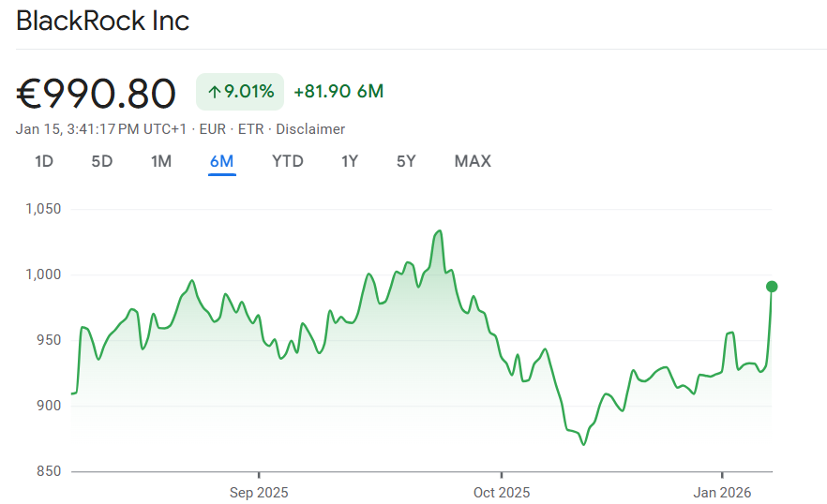Viewport: 827px width, 504px height.
Task: Click the 1,050 y-axis label
Action: pyautogui.click(x=42, y=209)
